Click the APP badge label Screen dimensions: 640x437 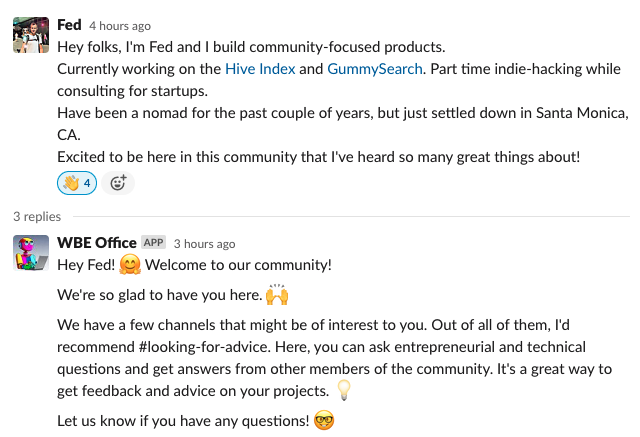[153, 243]
